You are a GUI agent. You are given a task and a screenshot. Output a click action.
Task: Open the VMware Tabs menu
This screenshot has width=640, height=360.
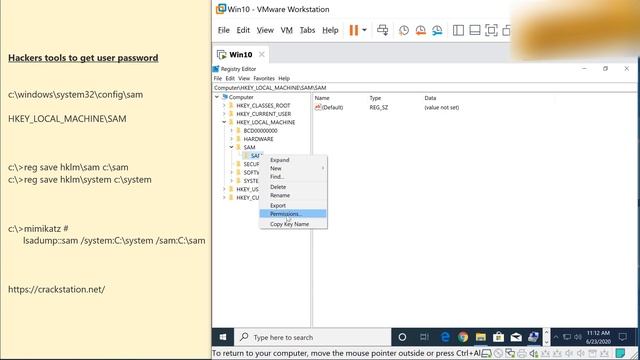(x=307, y=30)
